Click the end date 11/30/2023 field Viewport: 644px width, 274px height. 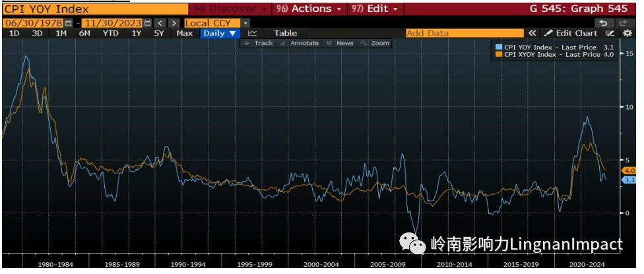click(x=112, y=23)
